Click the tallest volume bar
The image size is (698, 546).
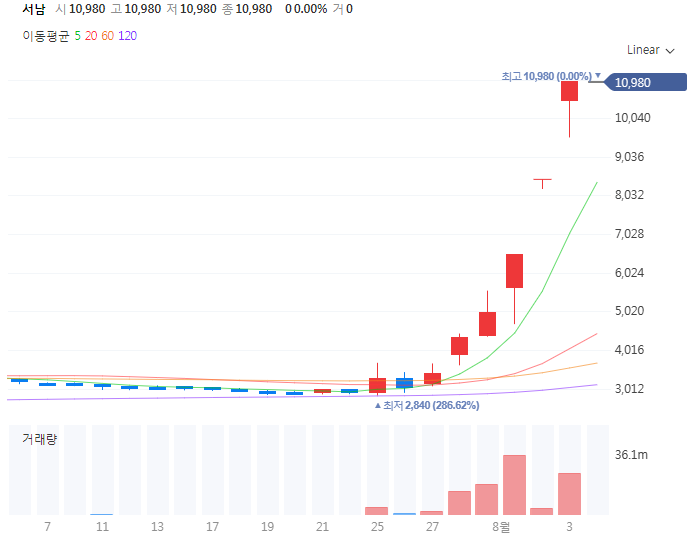[x=515, y=485]
